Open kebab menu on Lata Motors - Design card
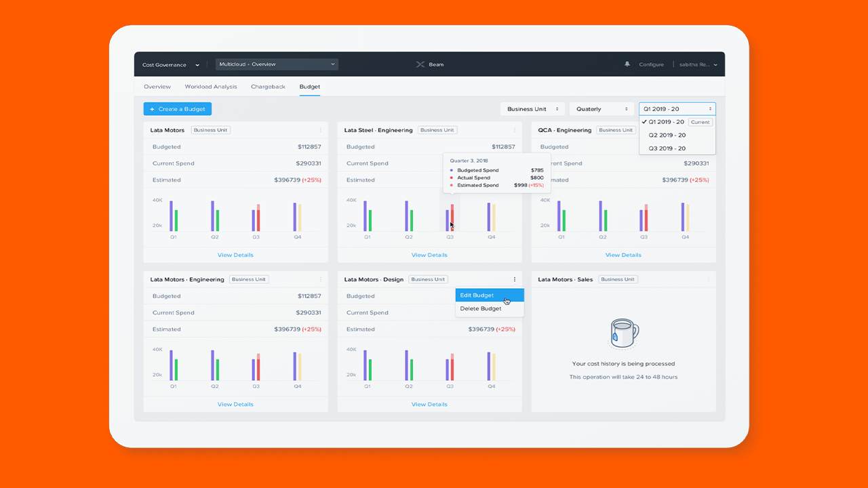This screenshot has width=868, height=488. pyautogui.click(x=515, y=279)
